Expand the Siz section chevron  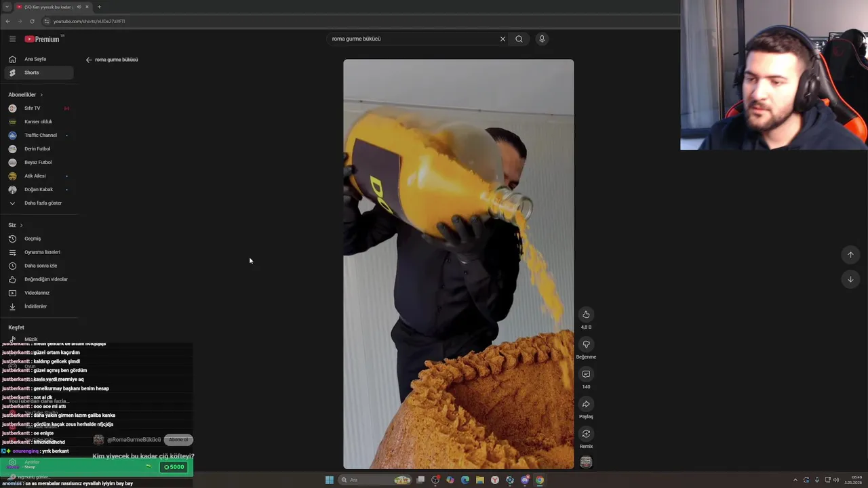[x=21, y=225]
